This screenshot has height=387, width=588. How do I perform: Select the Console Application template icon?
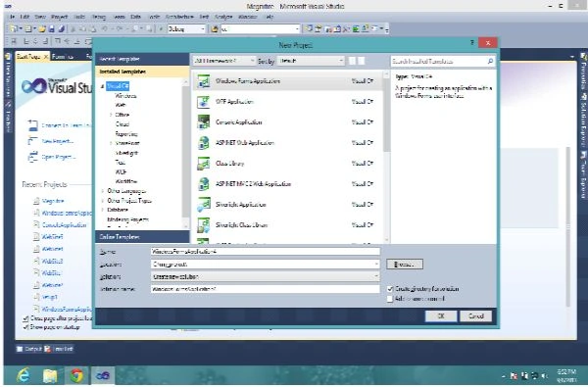click(x=203, y=122)
